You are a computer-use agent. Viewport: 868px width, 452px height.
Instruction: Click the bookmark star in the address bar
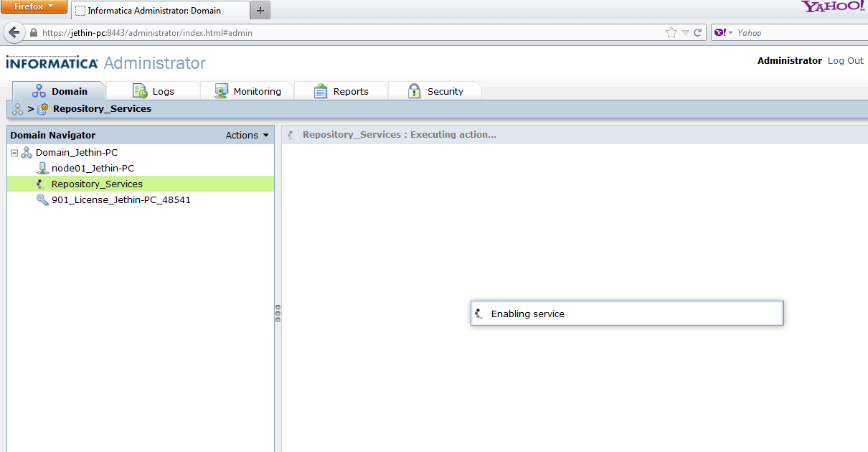[x=671, y=32]
